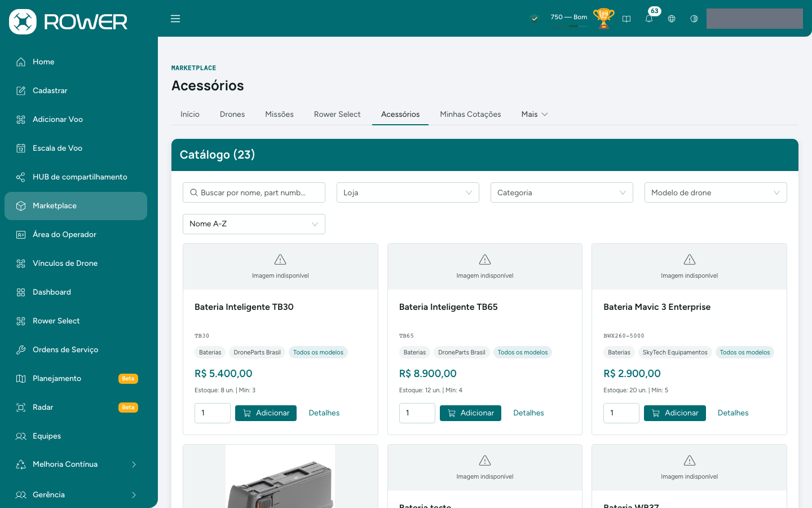
Task: Open the Modelo de drone dropdown
Action: click(x=716, y=192)
